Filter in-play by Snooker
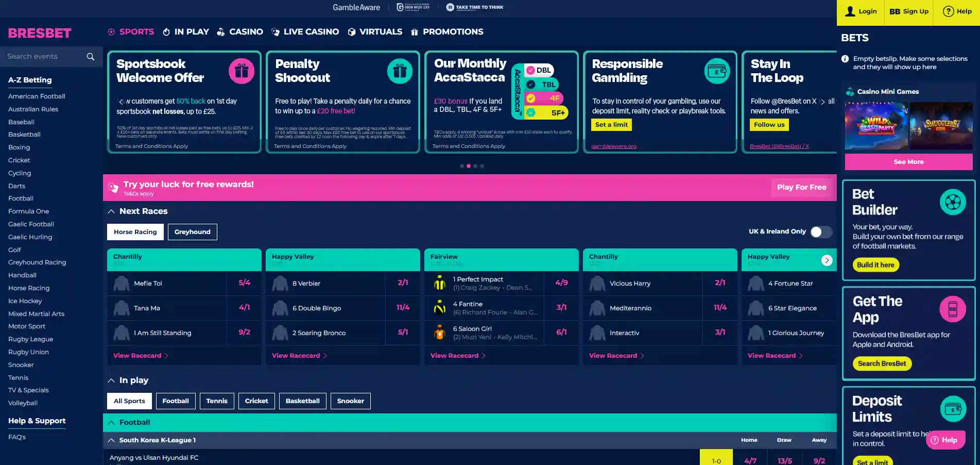This screenshot has width=980, height=465. 351,401
